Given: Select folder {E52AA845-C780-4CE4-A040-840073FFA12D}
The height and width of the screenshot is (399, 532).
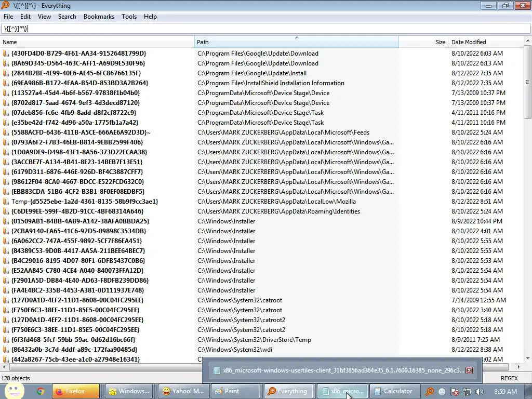Looking at the screenshot, I should (x=77, y=270).
